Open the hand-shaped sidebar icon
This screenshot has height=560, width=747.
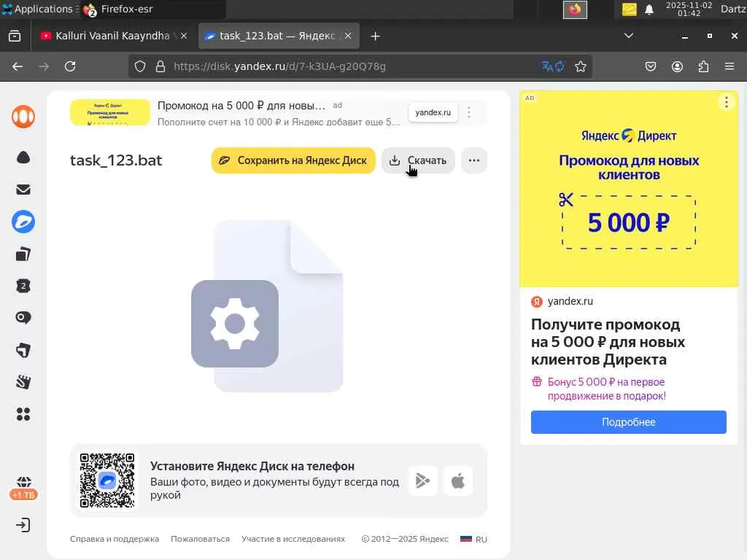[x=23, y=382]
